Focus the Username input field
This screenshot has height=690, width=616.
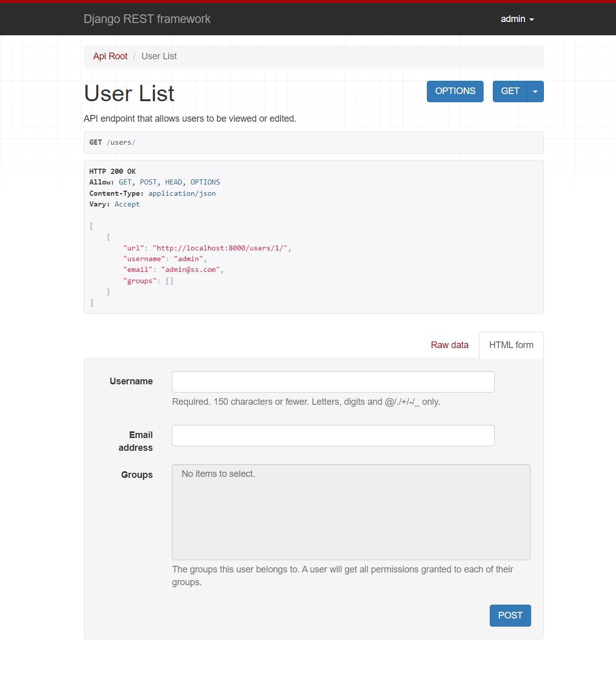pyautogui.click(x=333, y=382)
